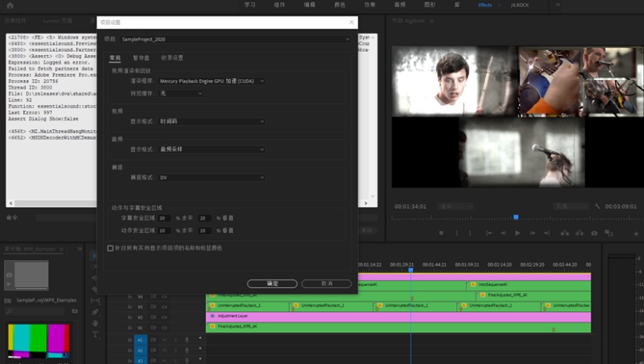This screenshot has width=644, height=364.
Task: Open the Learning workspace tab
Action: [250, 5]
